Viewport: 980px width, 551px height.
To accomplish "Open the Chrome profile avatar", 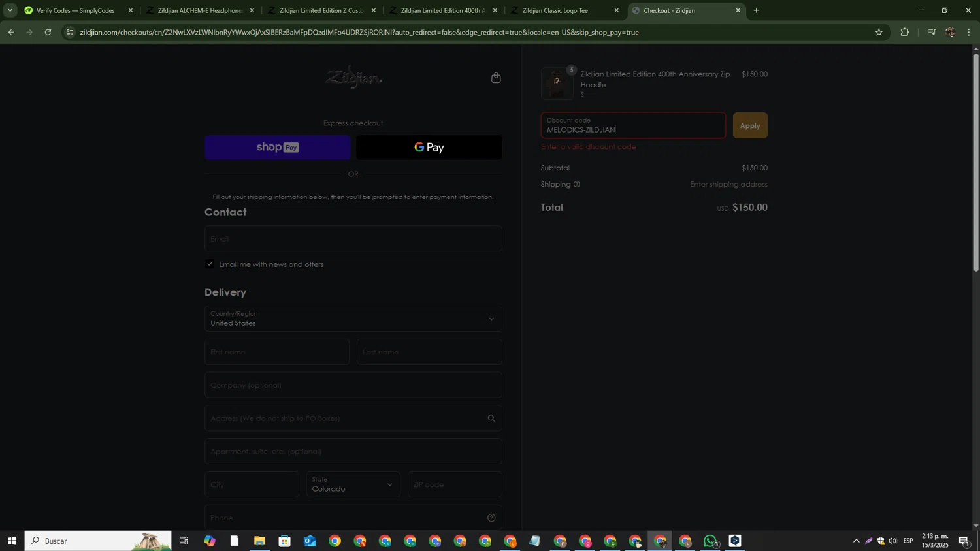I will [x=950, y=32].
